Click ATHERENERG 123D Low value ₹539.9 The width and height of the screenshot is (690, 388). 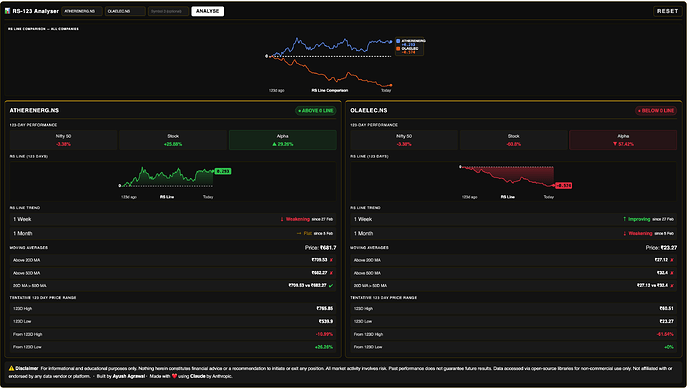[326, 321]
